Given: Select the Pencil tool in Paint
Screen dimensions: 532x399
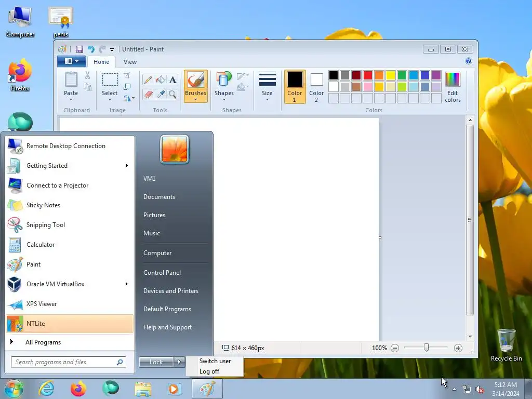Looking at the screenshot, I should 148,79.
